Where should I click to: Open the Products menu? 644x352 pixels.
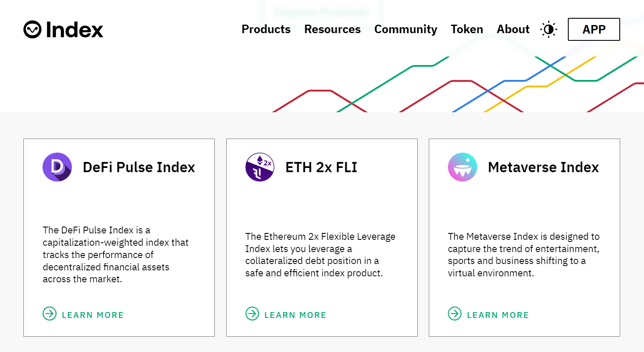click(266, 29)
